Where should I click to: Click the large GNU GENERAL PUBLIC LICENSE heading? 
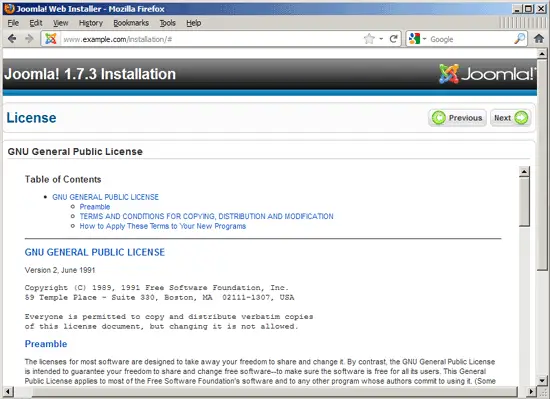(x=95, y=252)
